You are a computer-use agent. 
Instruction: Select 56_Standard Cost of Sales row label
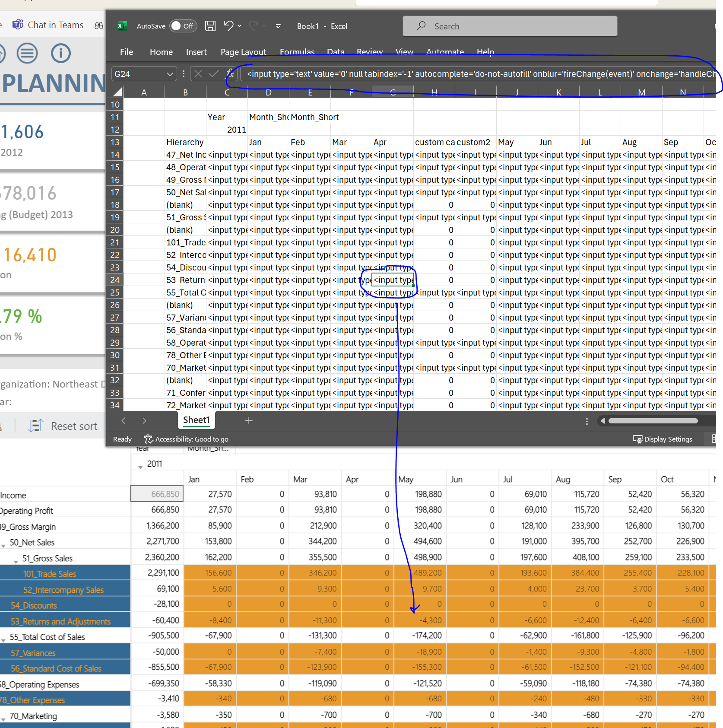(56, 668)
